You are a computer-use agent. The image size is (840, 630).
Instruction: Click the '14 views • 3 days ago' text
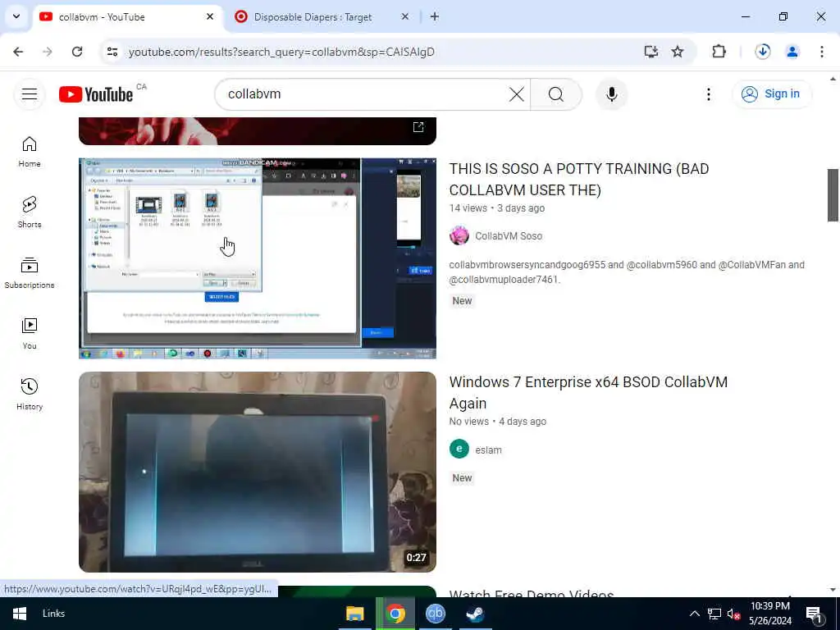point(496,208)
